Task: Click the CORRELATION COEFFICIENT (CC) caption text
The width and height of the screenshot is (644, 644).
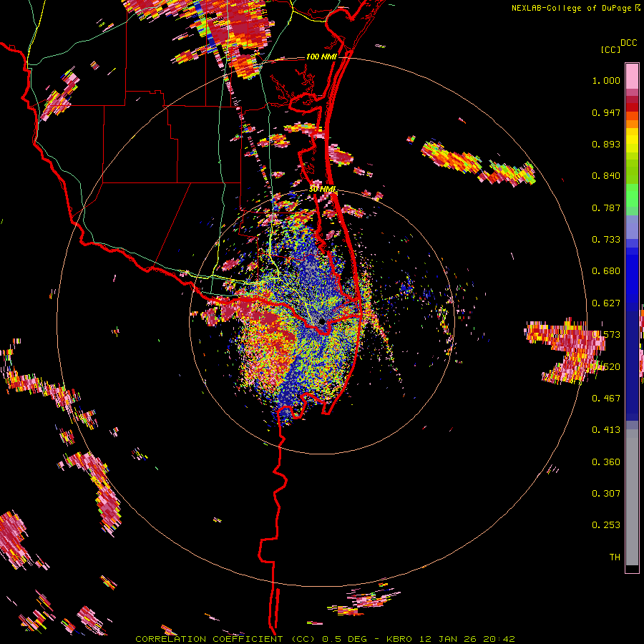Action: click(x=225, y=639)
